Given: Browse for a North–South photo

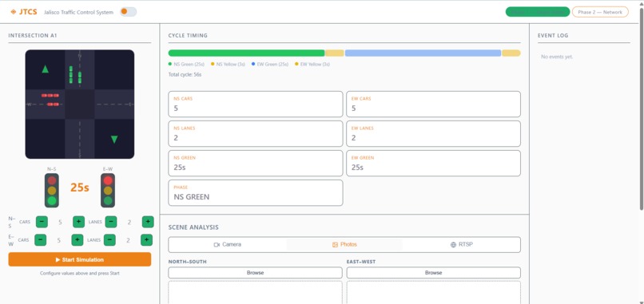Looking at the screenshot, I should point(255,273).
